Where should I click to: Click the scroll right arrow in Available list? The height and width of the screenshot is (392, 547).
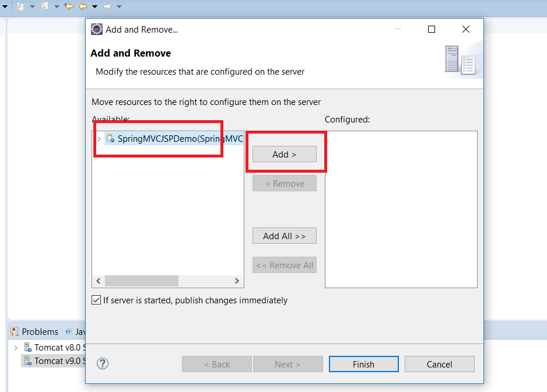(x=237, y=281)
